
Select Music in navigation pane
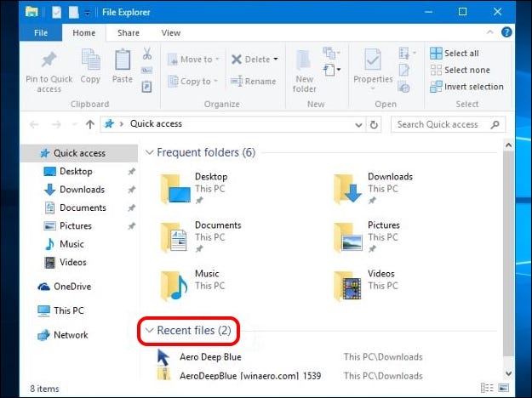click(x=79, y=244)
